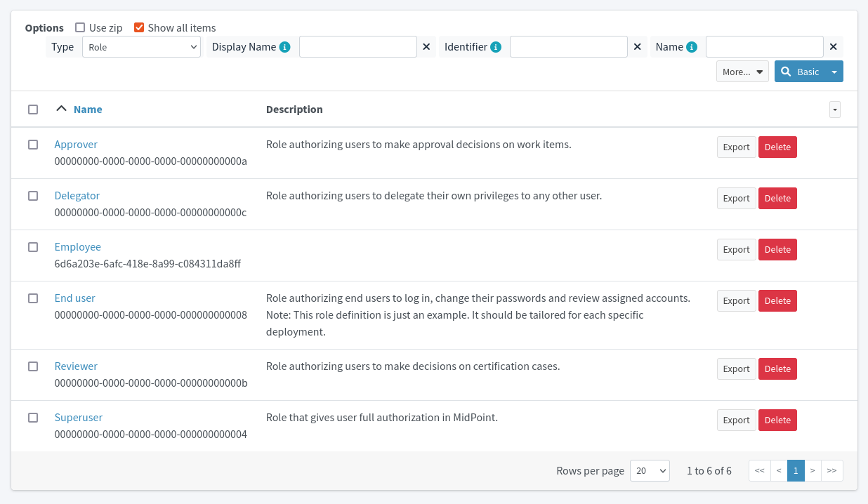
Task: Select page 1 in the paginator
Action: [x=795, y=470]
